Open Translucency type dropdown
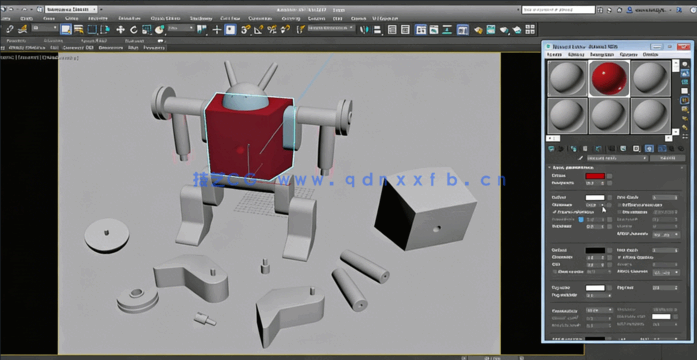Viewport: 697px width, 360px height. pyautogui.click(x=599, y=310)
